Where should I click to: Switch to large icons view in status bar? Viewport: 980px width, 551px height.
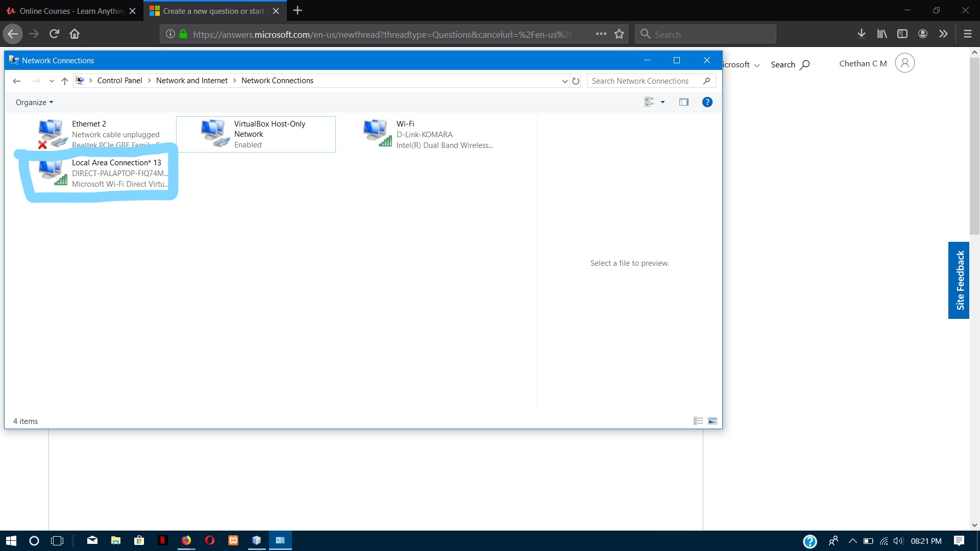713,421
